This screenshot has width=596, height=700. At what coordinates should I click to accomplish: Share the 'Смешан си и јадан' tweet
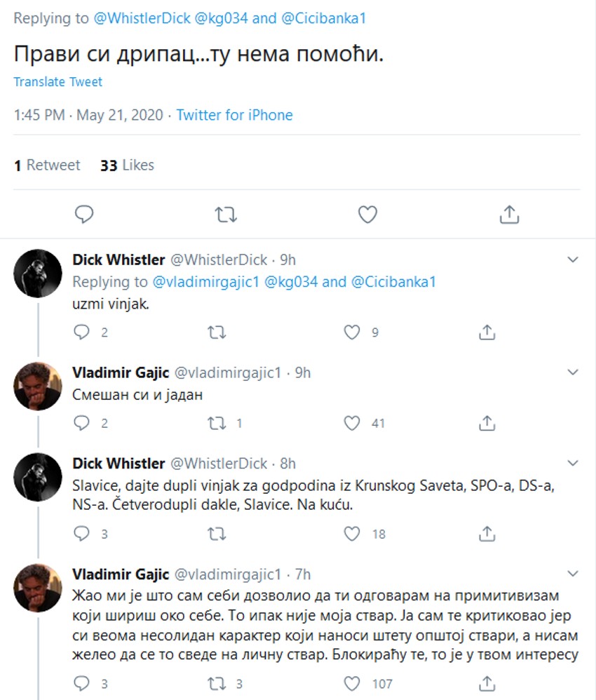487,423
